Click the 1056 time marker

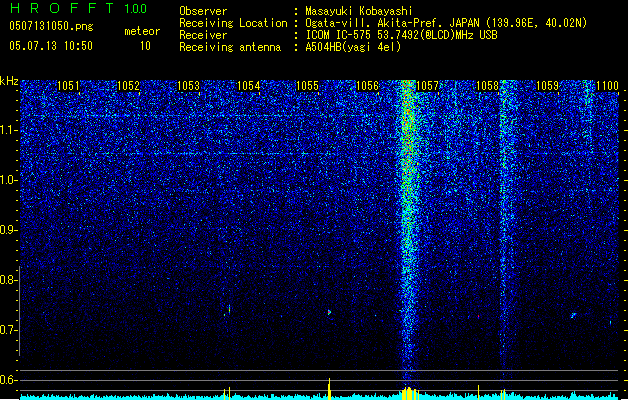pyautogui.click(x=367, y=86)
